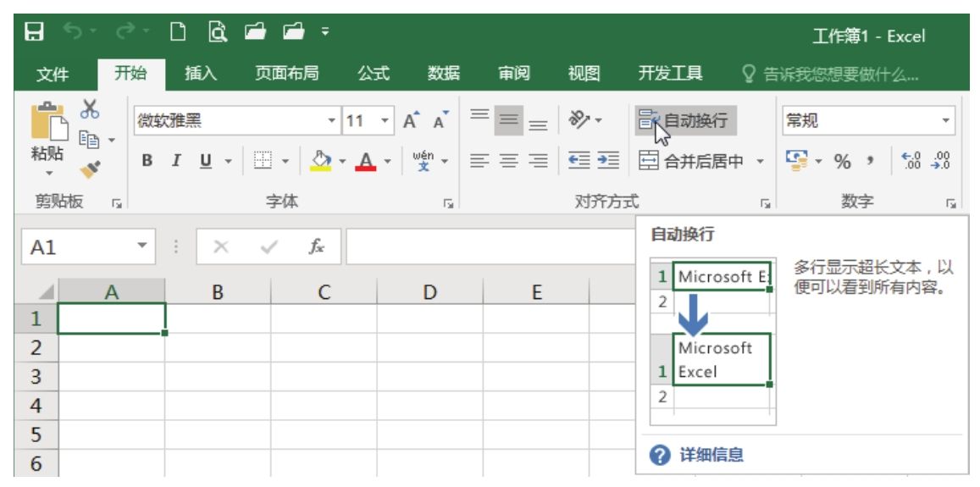980x487 pixels.
Task: Click the Save icon in quick access toolbar
Action: pyautogui.click(x=34, y=35)
